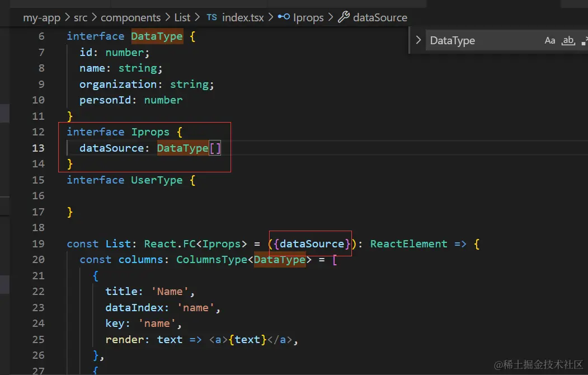Select line number 19 in the gutter

[38, 244]
